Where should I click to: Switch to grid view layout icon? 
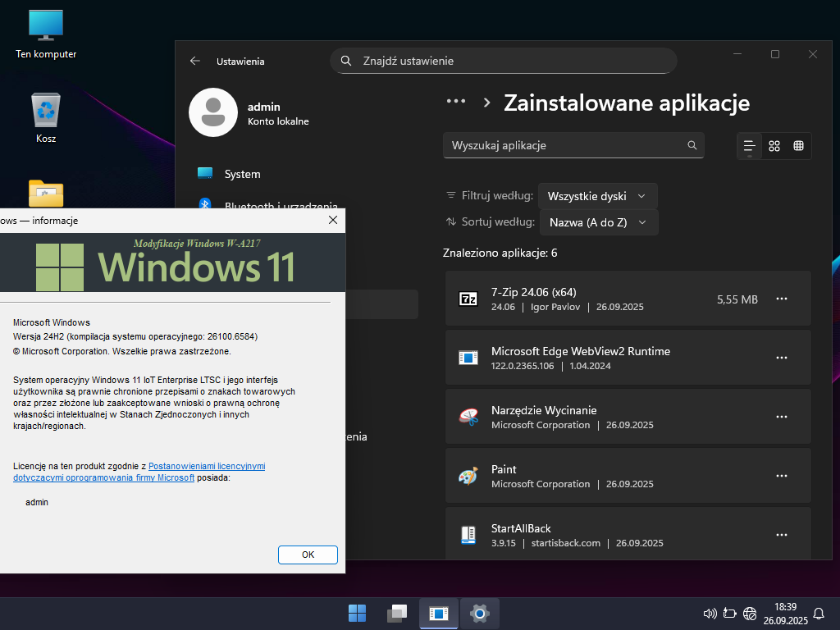tap(774, 146)
